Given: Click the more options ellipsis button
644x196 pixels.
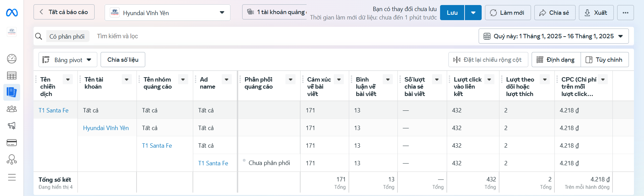Looking at the screenshot, I should pyautogui.click(x=625, y=13).
